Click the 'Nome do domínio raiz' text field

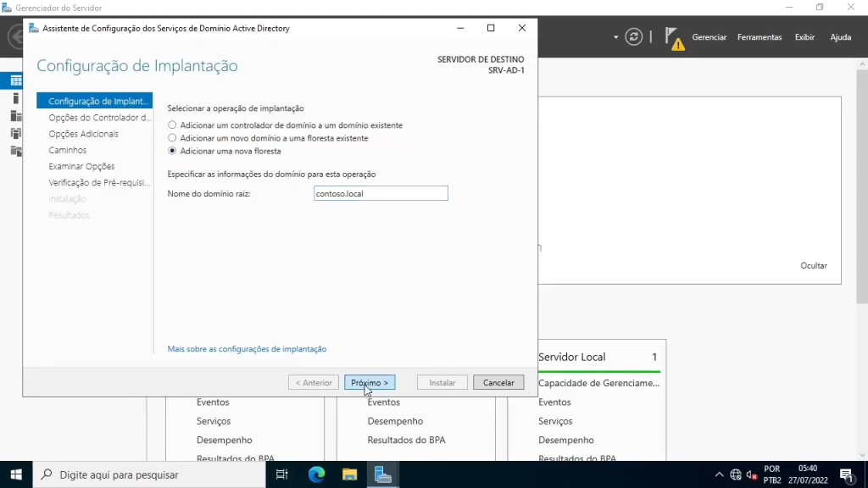coord(381,194)
